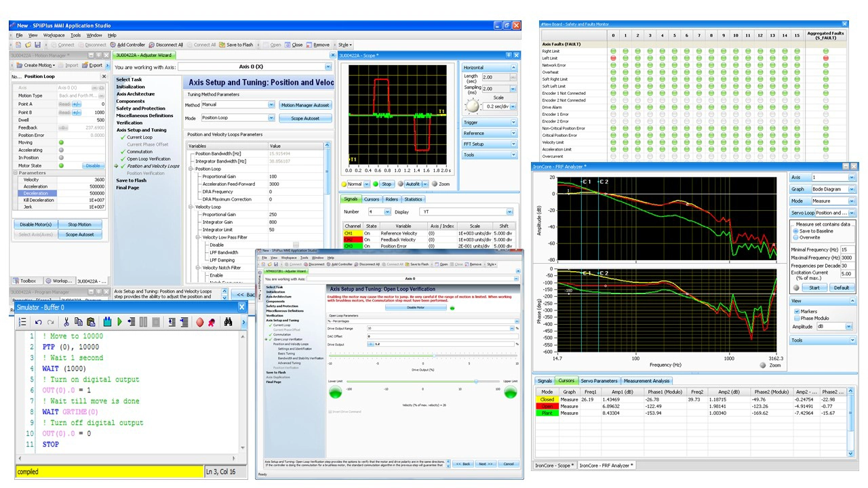This screenshot has width=868, height=488.
Task: Enable Phase Modulo checkbox
Action: click(x=796, y=319)
